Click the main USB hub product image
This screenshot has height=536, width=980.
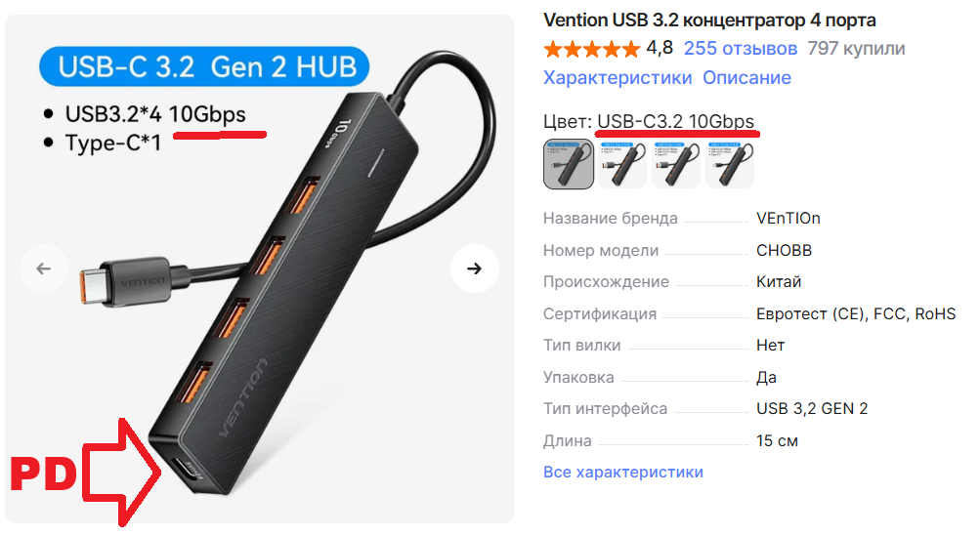(x=259, y=268)
